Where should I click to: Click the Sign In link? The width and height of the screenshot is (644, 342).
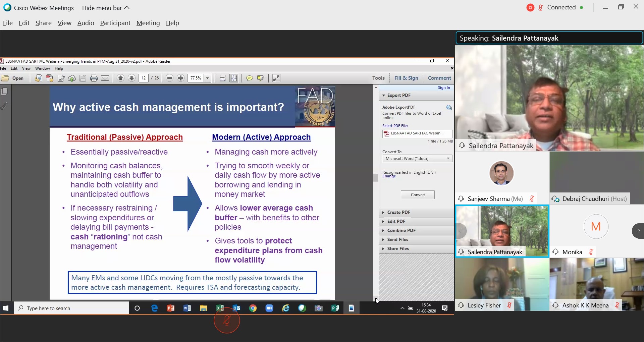click(444, 88)
